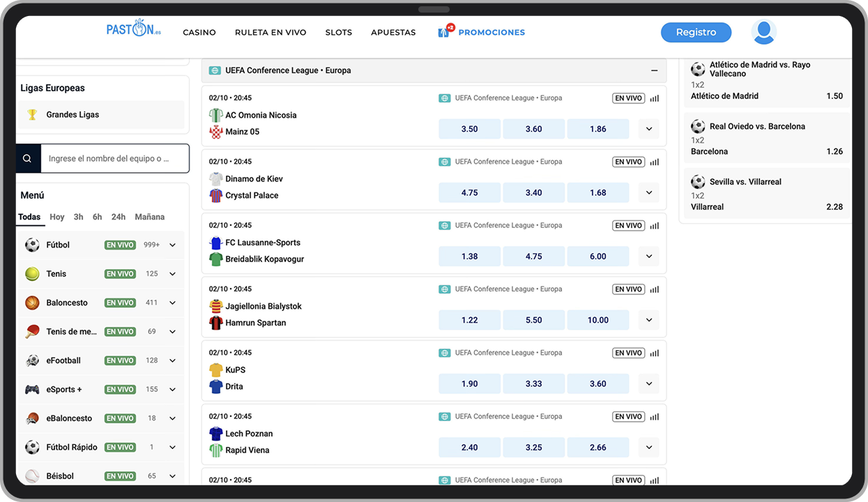Click the promotions gift icon

point(445,31)
